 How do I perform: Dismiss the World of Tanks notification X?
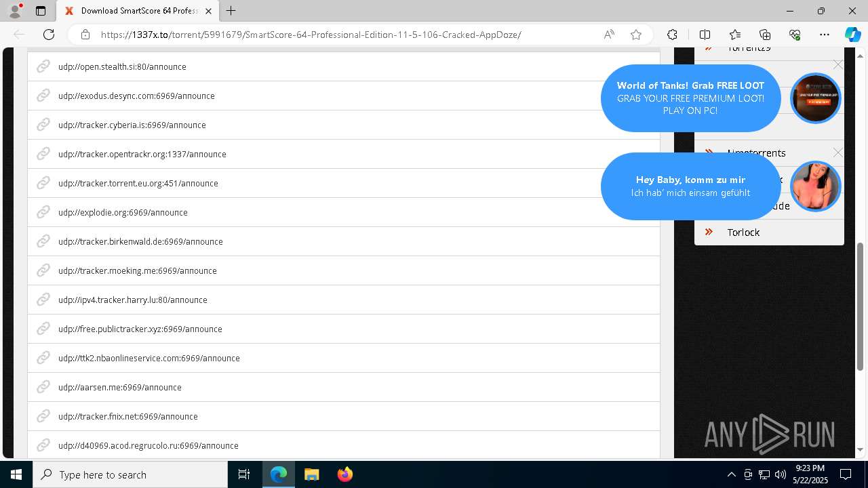tap(838, 64)
